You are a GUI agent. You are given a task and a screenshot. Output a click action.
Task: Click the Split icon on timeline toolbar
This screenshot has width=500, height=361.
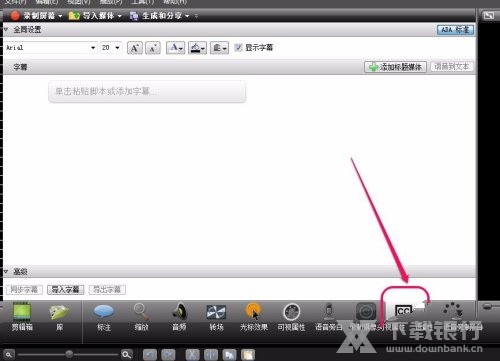click(211, 355)
